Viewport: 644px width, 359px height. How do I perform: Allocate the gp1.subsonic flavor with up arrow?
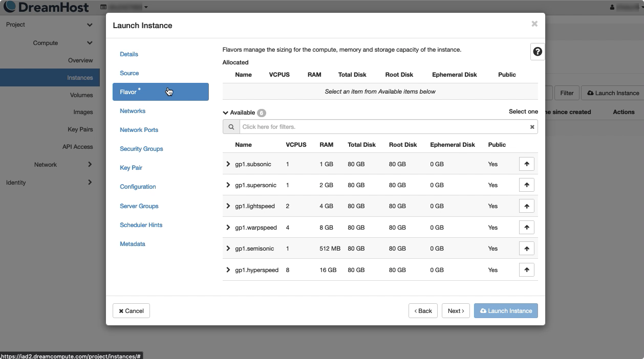[x=526, y=164]
